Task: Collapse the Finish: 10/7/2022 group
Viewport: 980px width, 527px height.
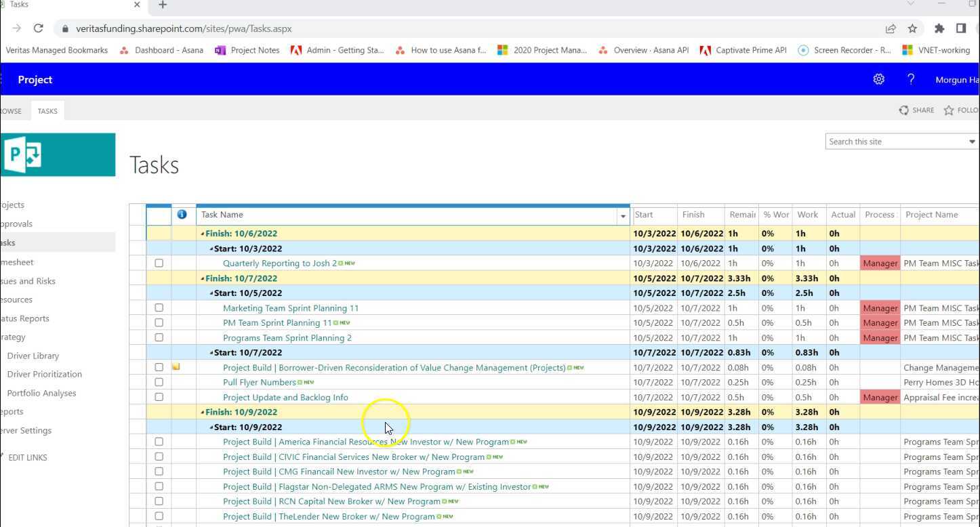Action: coord(202,278)
